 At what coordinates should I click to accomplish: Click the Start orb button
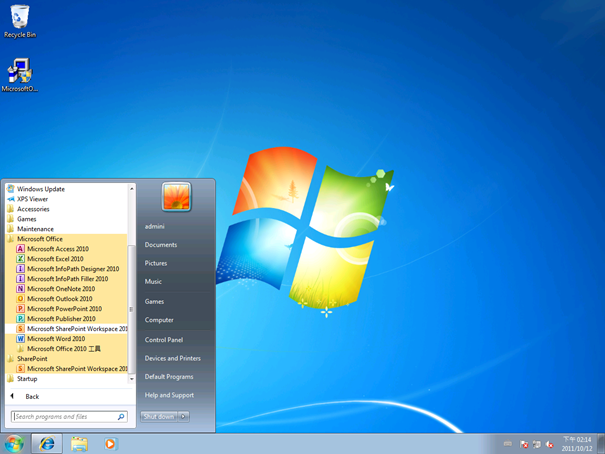tap(14, 444)
